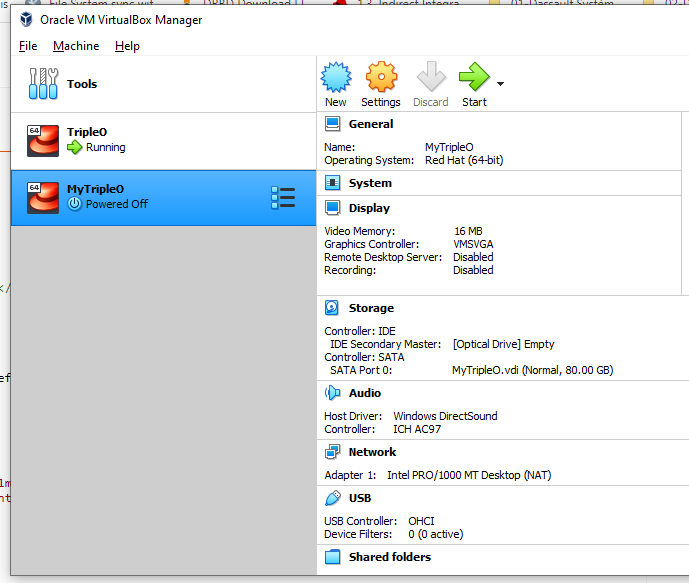689x583 pixels.
Task: Open the Machine menu
Action: [x=76, y=46]
